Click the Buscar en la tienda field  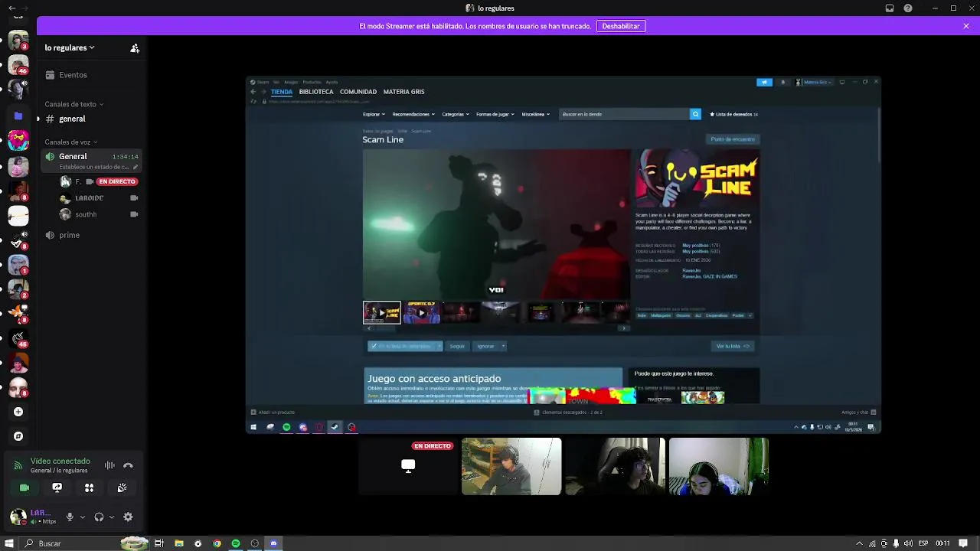pyautogui.click(x=624, y=114)
